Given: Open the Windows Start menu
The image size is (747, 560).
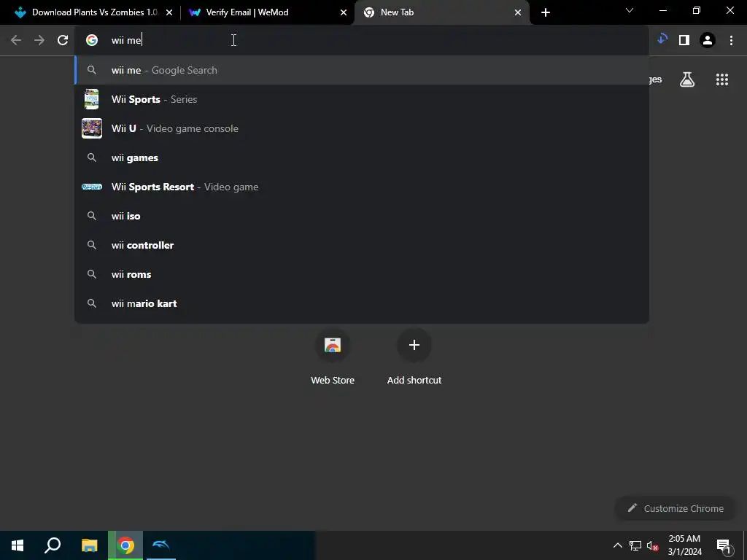Looking at the screenshot, I should click(x=18, y=545).
